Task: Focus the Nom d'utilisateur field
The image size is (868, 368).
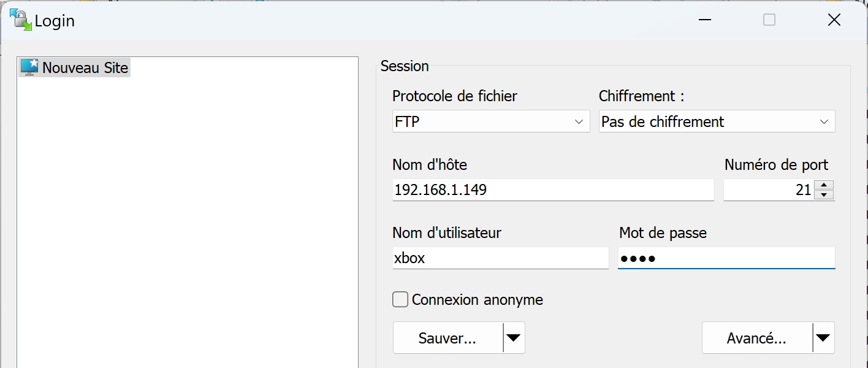Action: click(x=500, y=258)
